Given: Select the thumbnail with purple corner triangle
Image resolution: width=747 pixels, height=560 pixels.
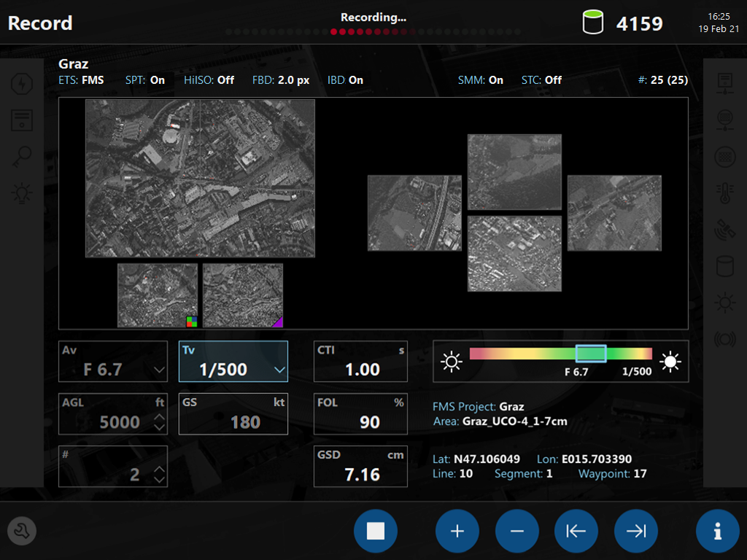Looking at the screenshot, I should pyautogui.click(x=243, y=295).
